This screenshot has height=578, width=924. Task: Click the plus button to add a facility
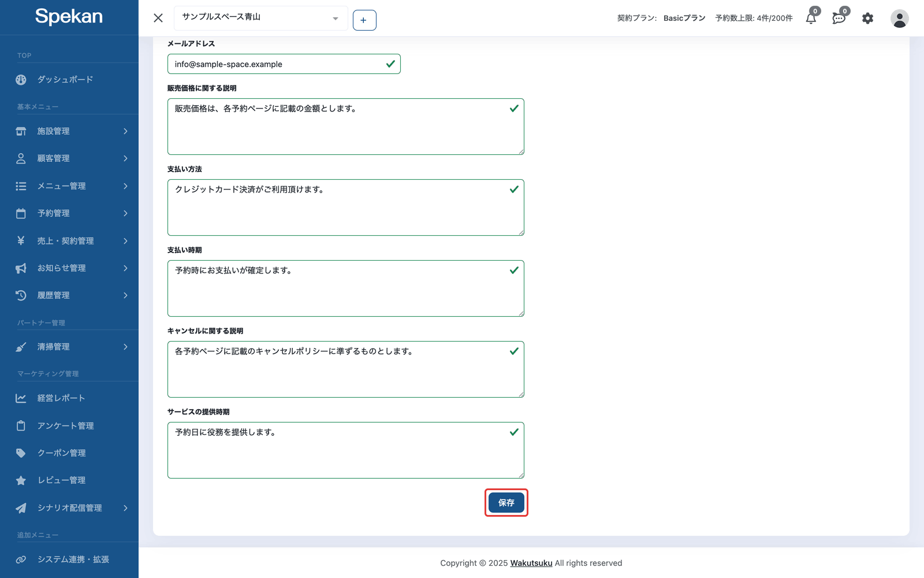[364, 20]
